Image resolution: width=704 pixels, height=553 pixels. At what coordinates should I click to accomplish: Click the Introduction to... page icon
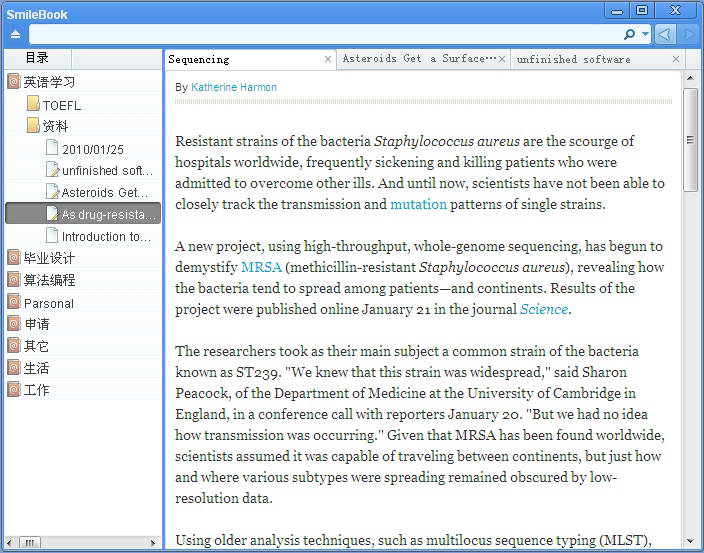pos(52,235)
